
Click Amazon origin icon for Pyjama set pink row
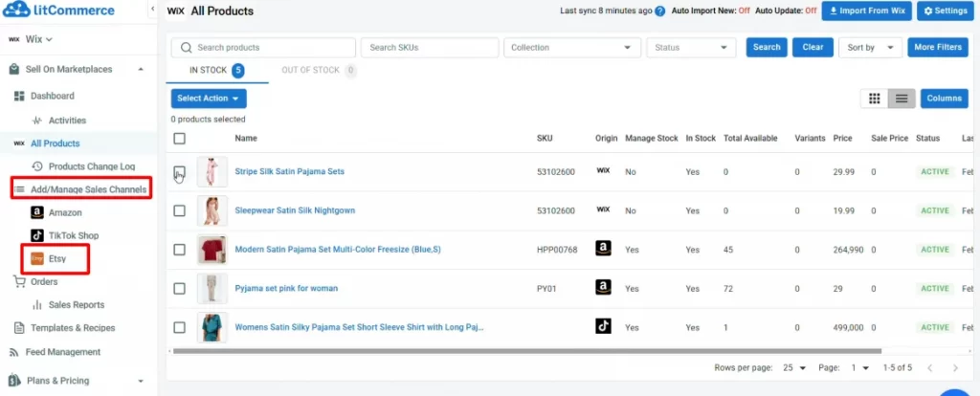click(x=603, y=287)
